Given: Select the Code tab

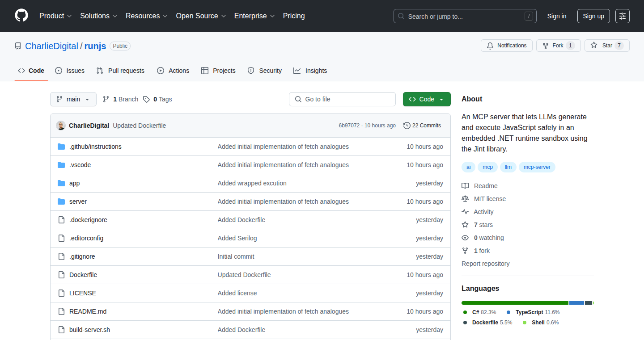Looking at the screenshot, I should [x=31, y=71].
